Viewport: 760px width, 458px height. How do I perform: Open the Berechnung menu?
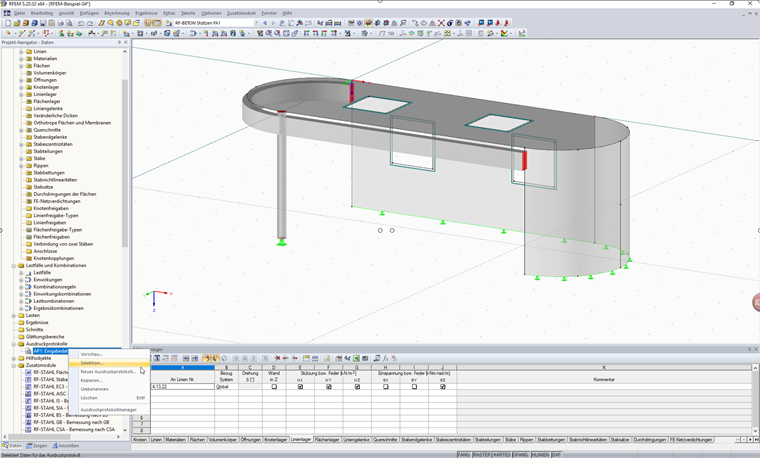pyautogui.click(x=117, y=13)
